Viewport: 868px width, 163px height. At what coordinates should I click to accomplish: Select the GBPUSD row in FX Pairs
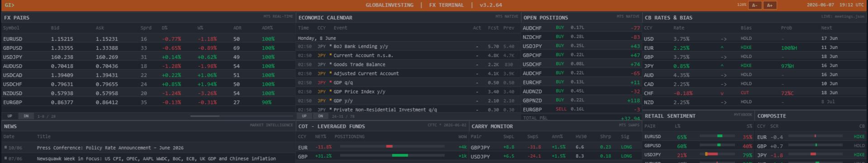148,48
